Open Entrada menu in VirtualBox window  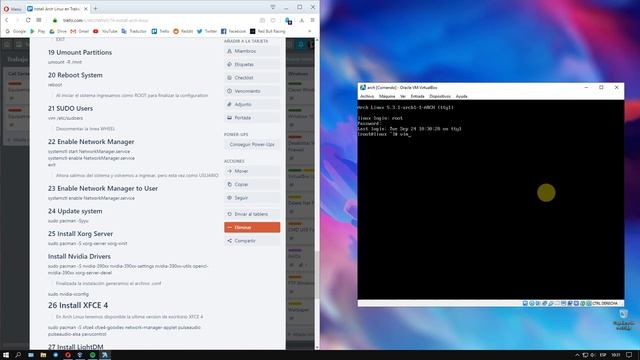417,96
